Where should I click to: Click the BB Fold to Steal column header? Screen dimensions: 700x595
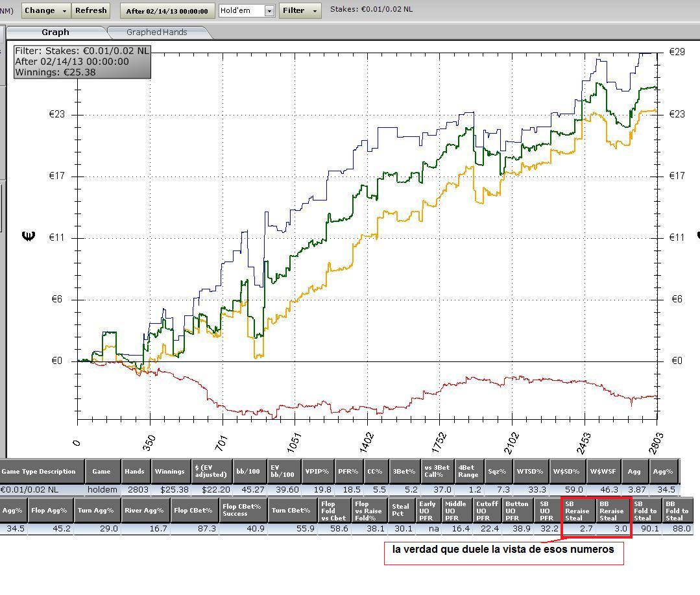pyautogui.click(x=678, y=511)
